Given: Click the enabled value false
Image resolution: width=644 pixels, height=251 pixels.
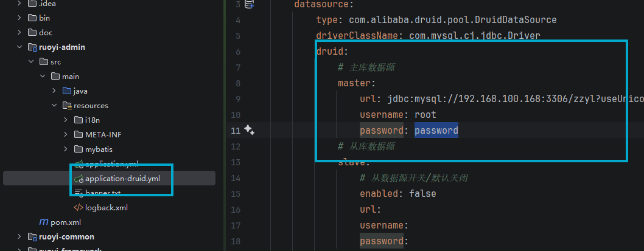Looking at the screenshot, I should tap(422, 194).
